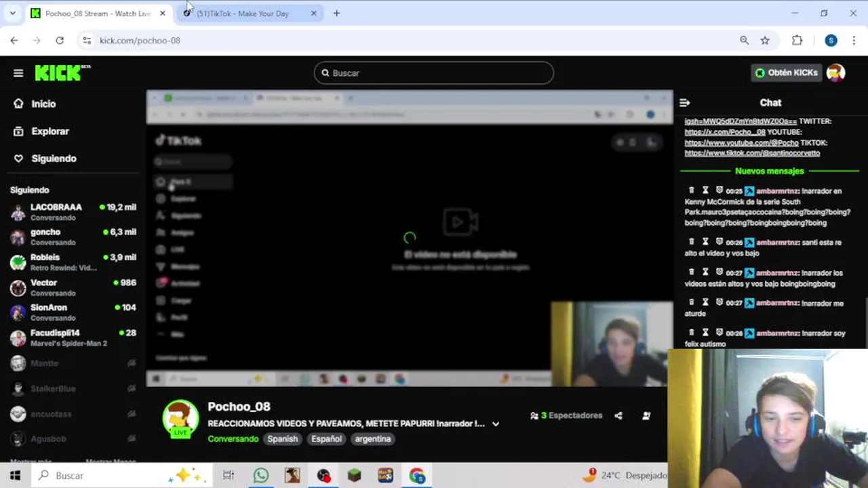Click the Buscar search field
The height and width of the screenshot is (488, 868).
pos(434,73)
